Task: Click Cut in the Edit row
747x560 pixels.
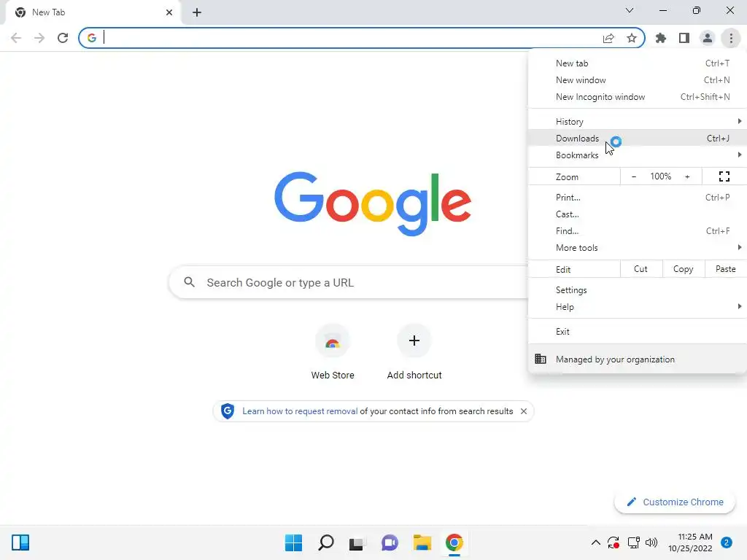Action: pos(640,269)
